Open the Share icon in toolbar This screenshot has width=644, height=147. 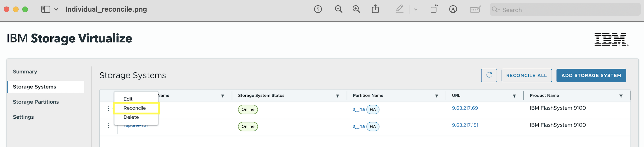coord(375,9)
